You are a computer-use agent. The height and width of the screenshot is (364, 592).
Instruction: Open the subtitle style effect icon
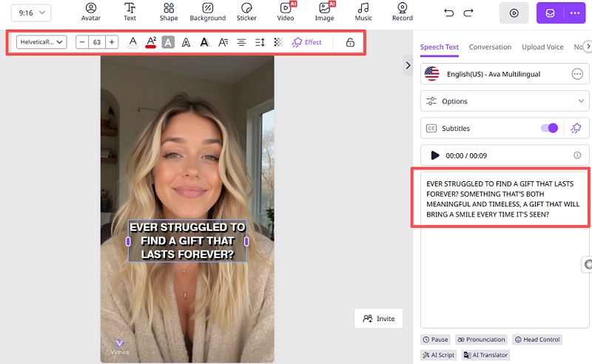point(576,128)
